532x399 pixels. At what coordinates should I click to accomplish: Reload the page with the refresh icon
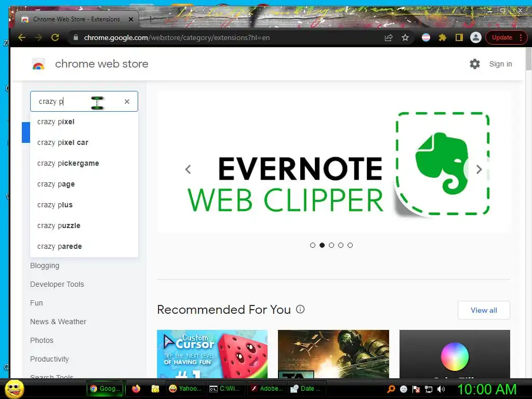(x=55, y=37)
